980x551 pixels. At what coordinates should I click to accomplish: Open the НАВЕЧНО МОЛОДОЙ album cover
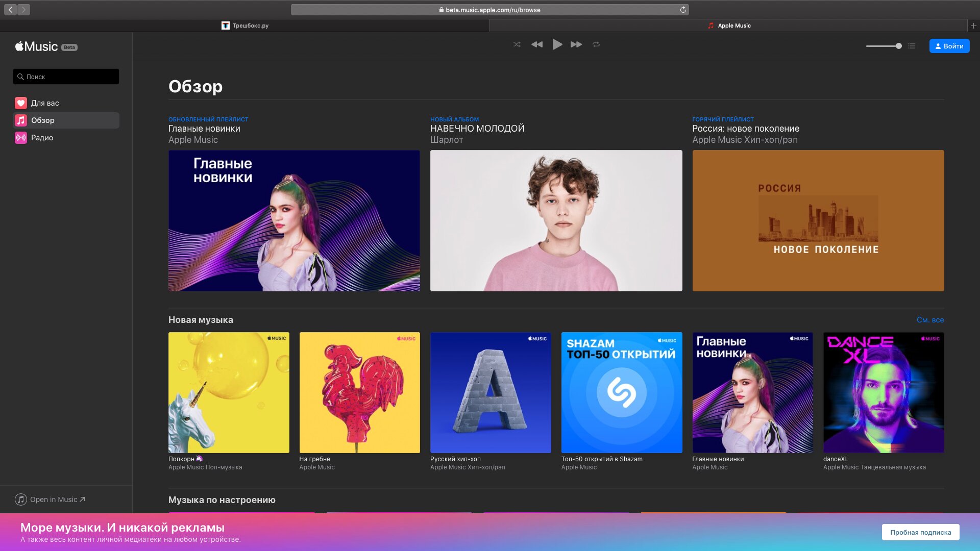point(556,220)
